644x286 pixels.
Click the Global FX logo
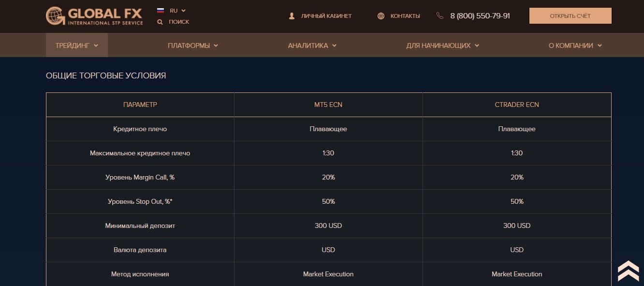pos(95,15)
